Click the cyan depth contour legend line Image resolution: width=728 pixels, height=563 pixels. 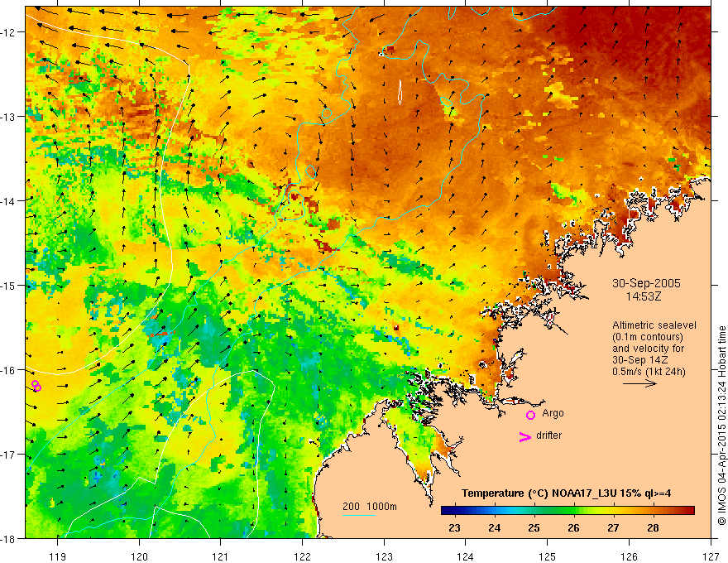tap(359, 515)
